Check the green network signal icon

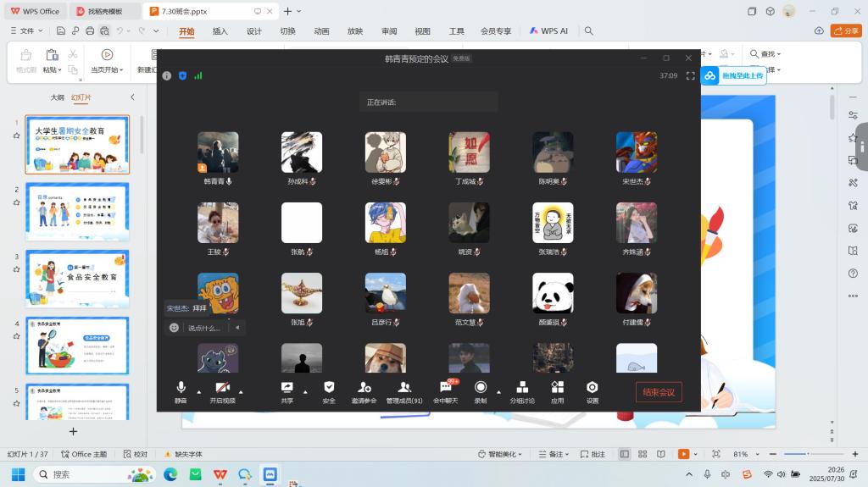[x=198, y=76]
